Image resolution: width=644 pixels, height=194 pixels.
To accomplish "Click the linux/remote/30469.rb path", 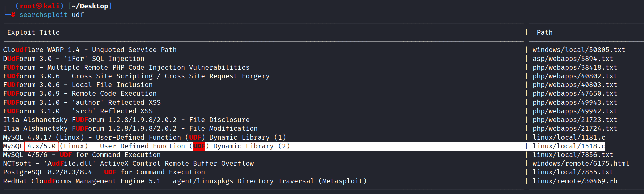I will point(575,181).
